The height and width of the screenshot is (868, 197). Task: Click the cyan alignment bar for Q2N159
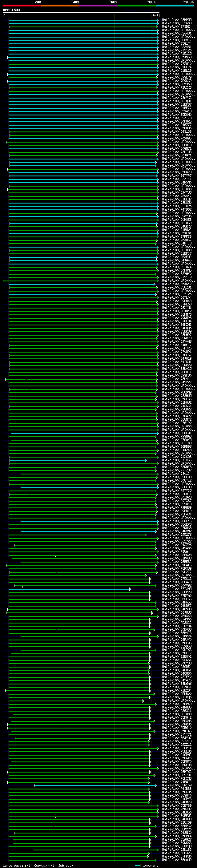click(x=95, y=785)
